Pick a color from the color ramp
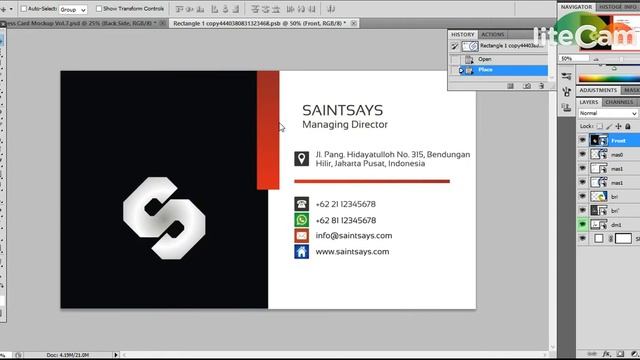640x360 pixels. click(609, 78)
